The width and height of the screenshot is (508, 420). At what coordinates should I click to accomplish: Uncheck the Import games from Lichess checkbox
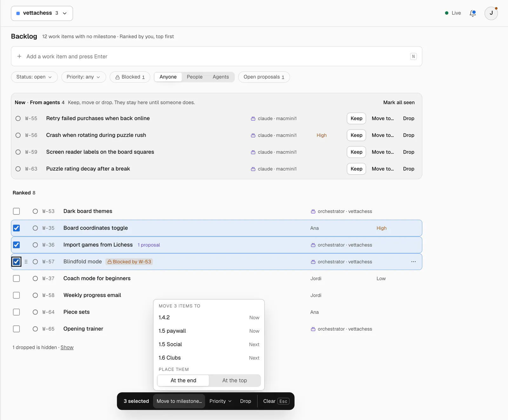(17, 245)
